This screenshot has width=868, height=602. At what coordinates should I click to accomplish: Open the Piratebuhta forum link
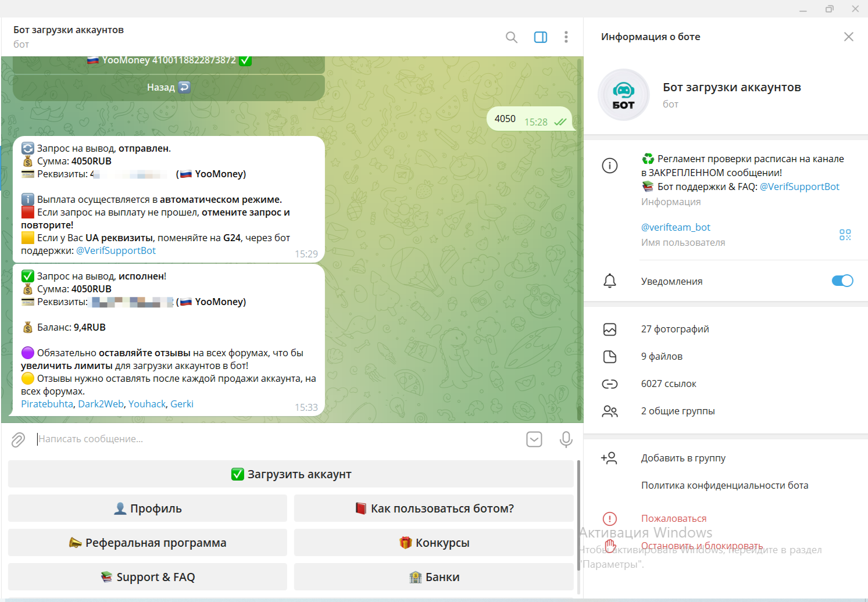(47, 404)
